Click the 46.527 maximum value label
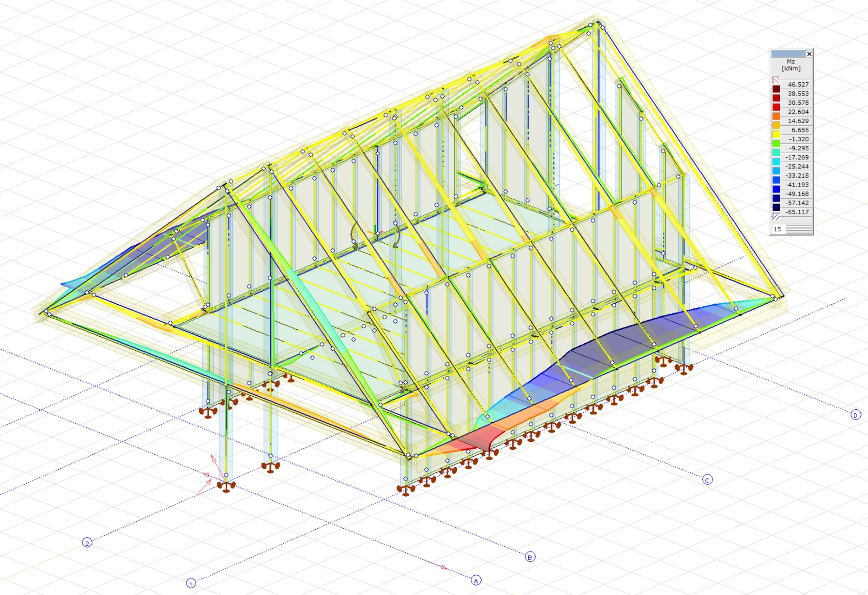Viewport: 868px width, 595px height. (x=798, y=85)
